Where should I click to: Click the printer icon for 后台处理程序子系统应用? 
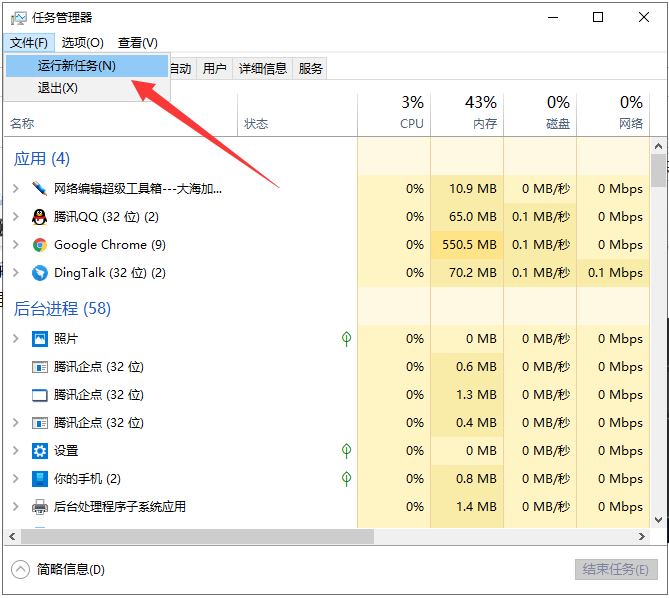click(x=40, y=507)
